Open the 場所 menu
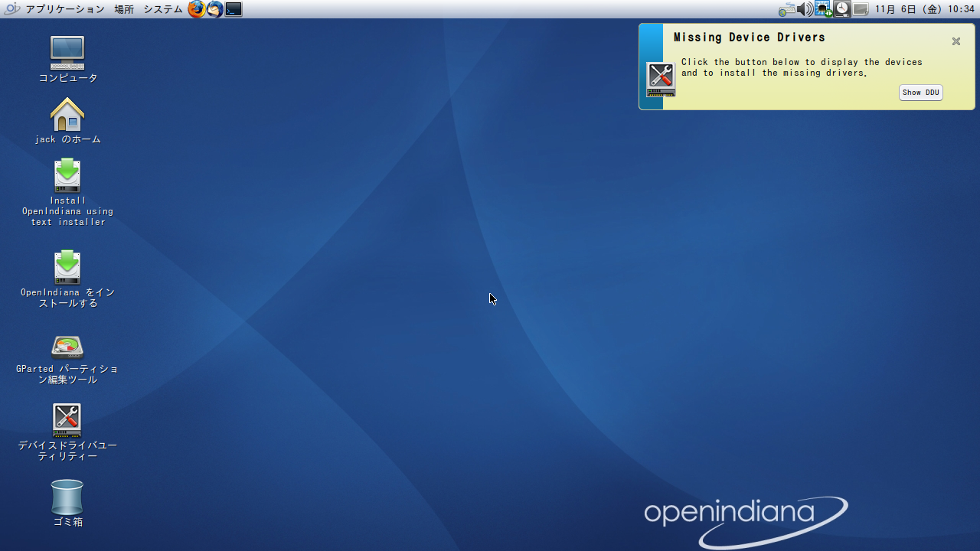The width and height of the screenshot is (980, 551). pos(124,9)
